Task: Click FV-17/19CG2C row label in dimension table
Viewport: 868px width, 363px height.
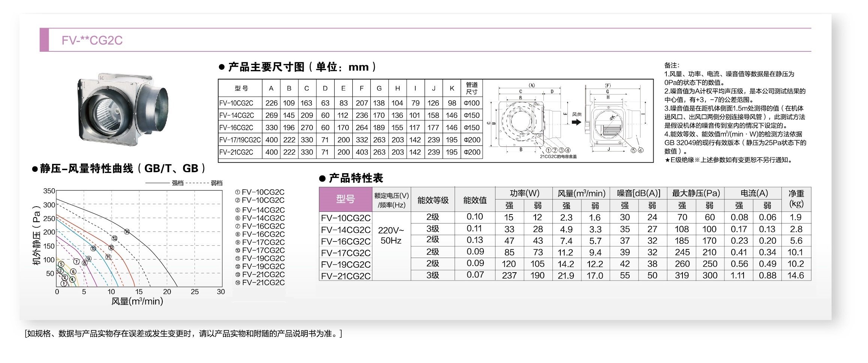Action: (x=240, y=140)
